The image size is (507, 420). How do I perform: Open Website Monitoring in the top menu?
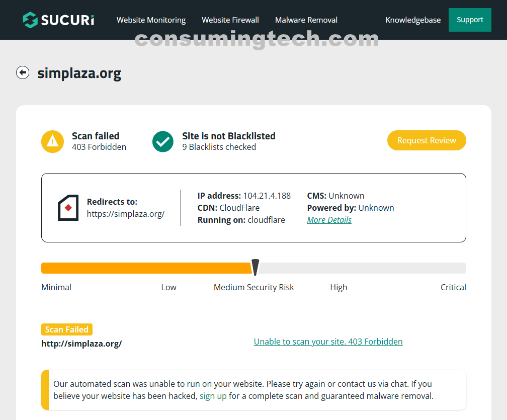[x=151, y=20]
